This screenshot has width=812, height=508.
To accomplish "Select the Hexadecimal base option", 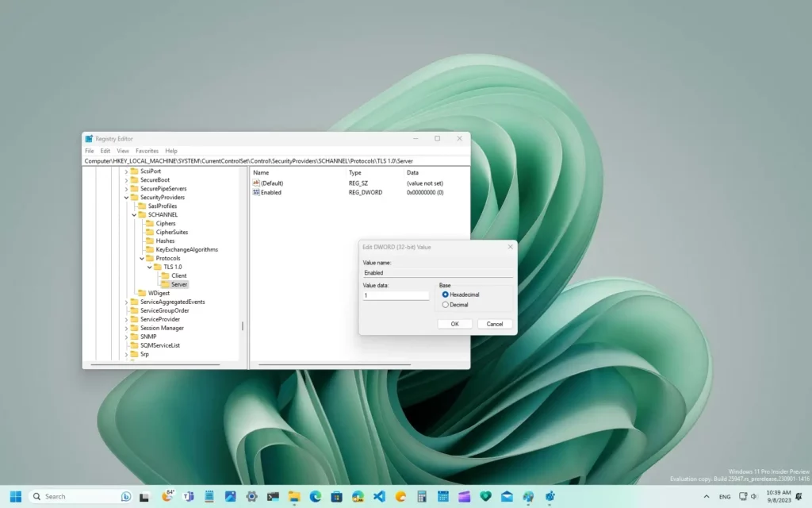I will click(x=446, y=294).
